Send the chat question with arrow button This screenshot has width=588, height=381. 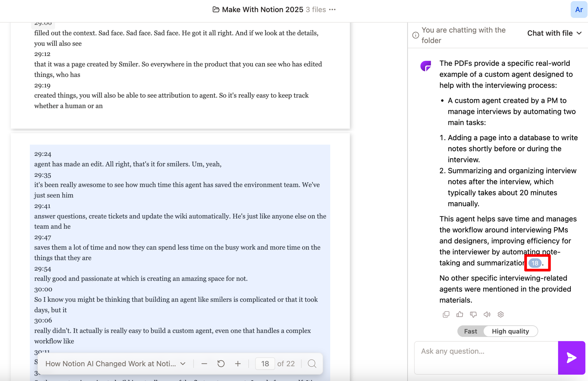click(571, 358)
